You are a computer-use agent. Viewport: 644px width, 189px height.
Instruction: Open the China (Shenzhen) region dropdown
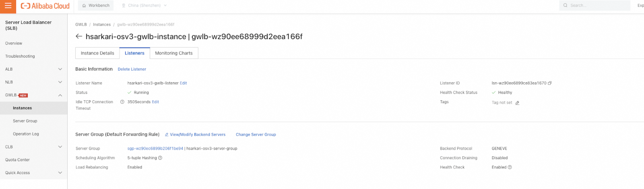[144, 5]
